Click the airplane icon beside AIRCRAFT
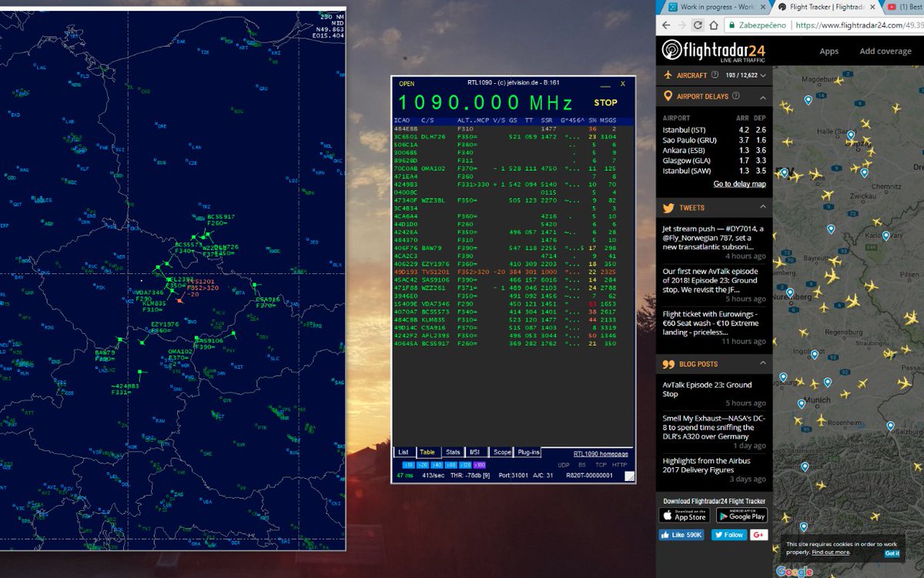 (668, 75)
